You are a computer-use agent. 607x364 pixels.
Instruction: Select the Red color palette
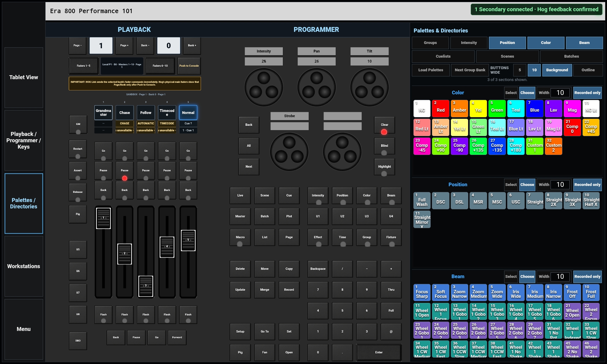click(x=441, y=109)
